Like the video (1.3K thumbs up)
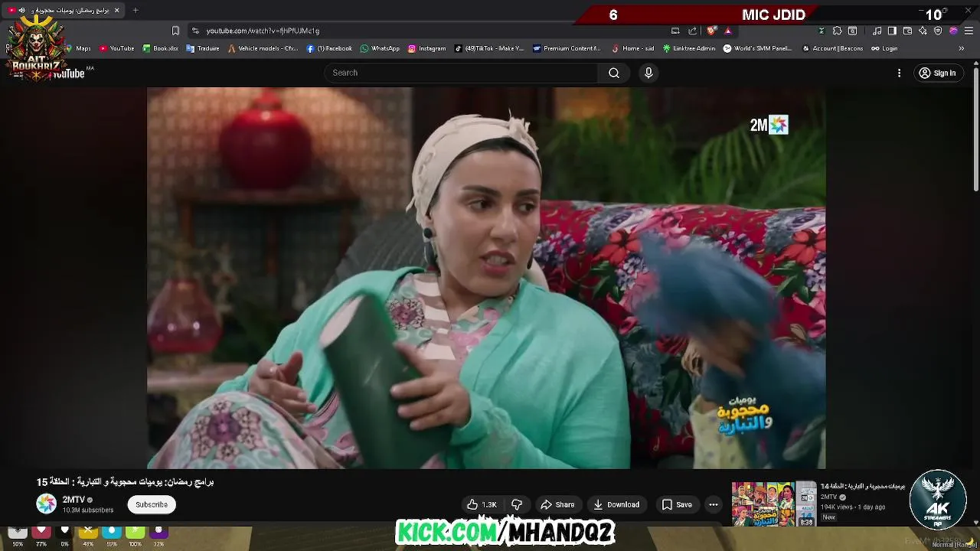 point(482,504)
